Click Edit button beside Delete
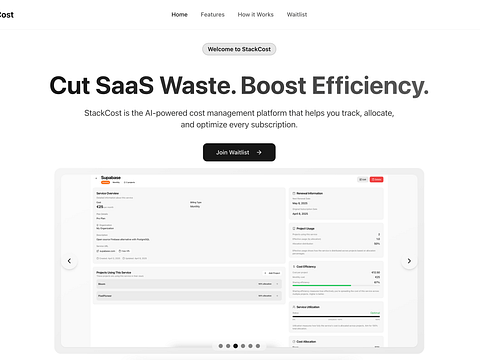Viewport: 480px width, 360px height. (362, 179)
